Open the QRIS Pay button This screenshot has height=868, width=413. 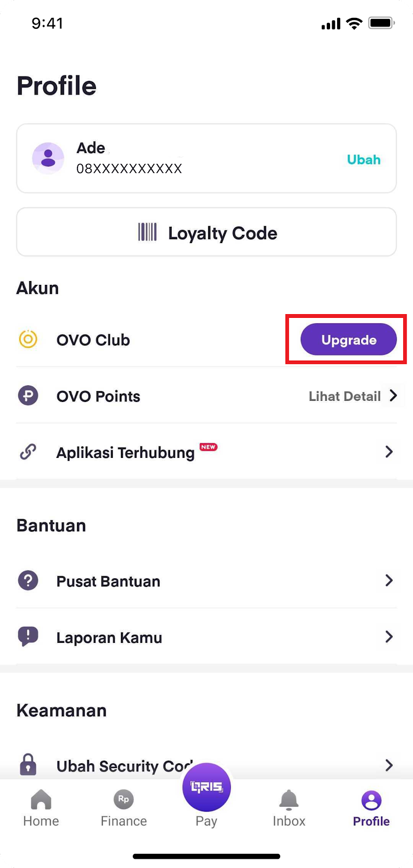[206, 787]
